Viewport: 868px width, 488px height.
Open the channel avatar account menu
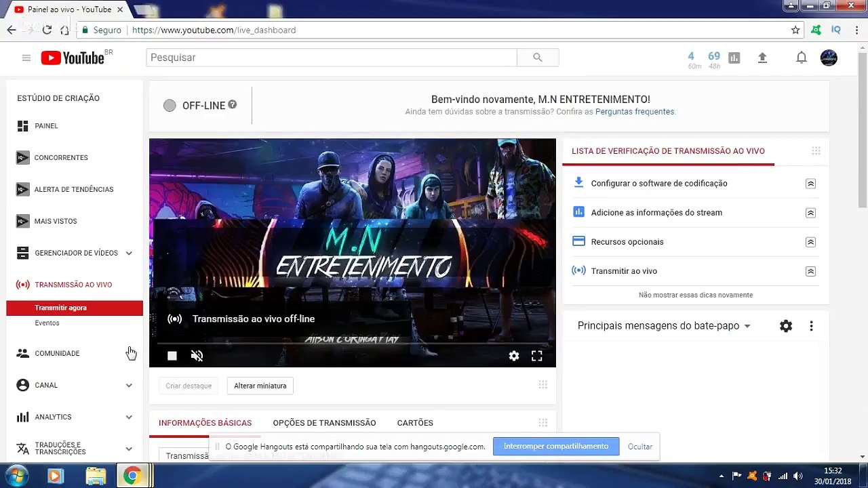click(x=829, y=58)
